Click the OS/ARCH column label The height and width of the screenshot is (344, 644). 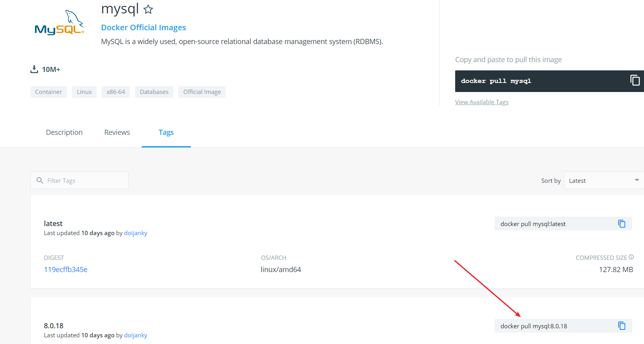point(274,258)
